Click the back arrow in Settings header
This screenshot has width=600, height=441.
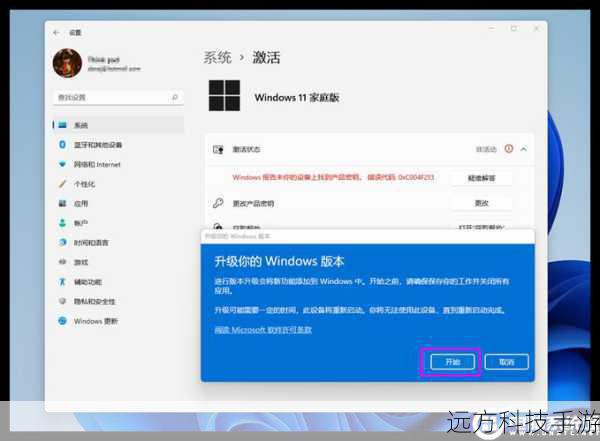[56, 33]
